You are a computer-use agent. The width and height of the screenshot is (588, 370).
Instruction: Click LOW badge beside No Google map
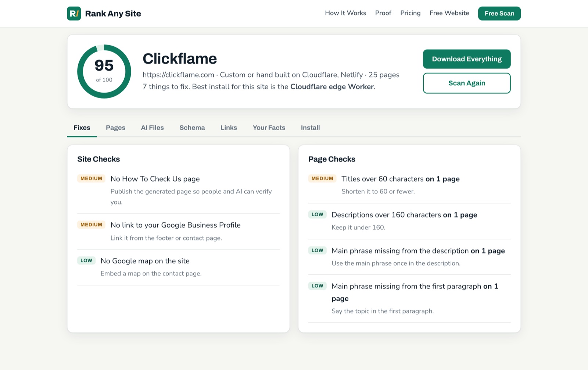point(86,260)
